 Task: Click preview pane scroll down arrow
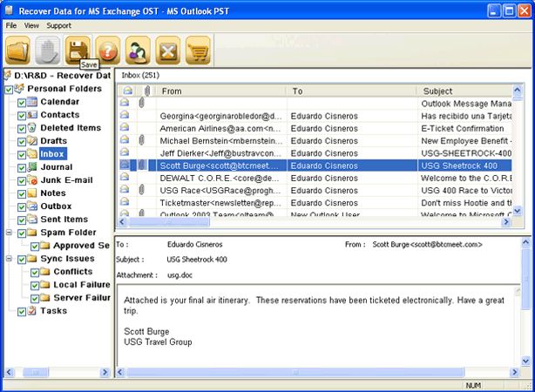click(x=525, y=361)
